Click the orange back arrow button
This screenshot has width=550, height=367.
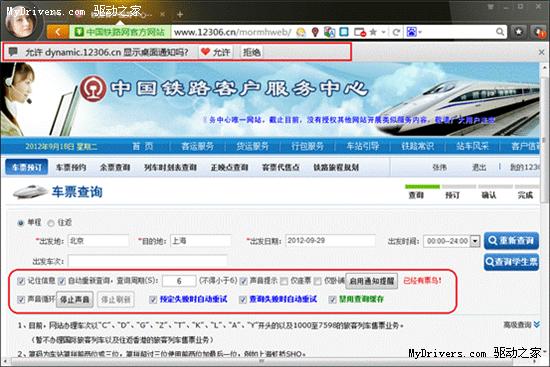coord(58,32)
